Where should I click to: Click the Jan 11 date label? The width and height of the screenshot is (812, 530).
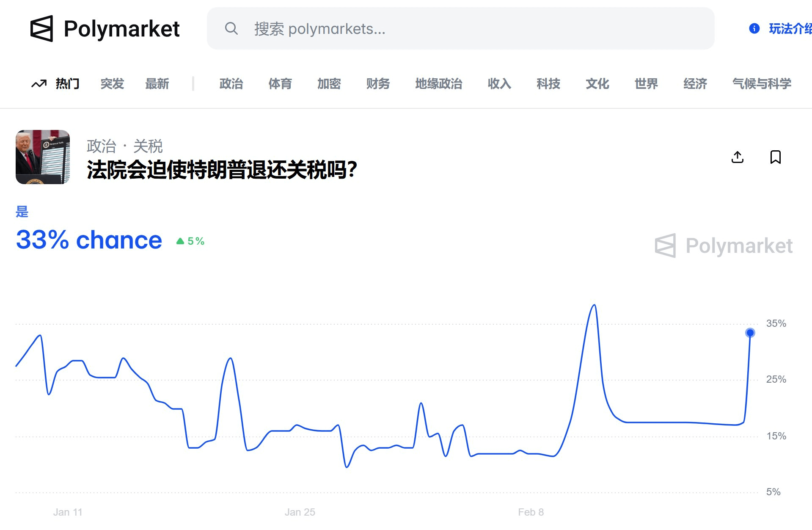pyautogui.click(x=68, y=512)
